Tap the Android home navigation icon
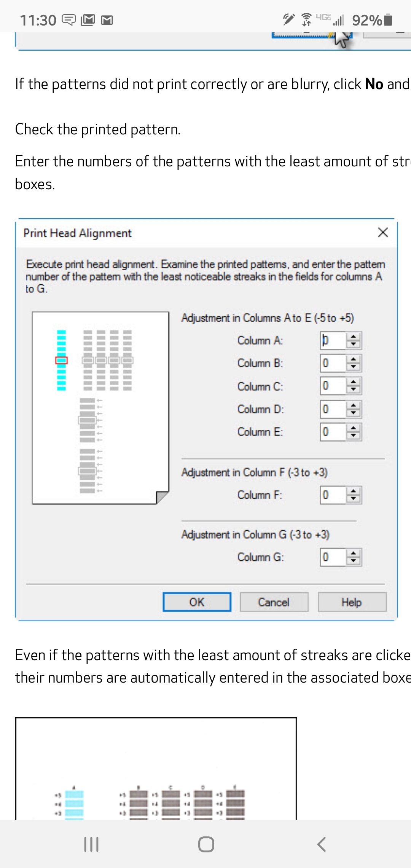Image resolution: width=411 pixels, height=868 pixels. coord(206,844)
